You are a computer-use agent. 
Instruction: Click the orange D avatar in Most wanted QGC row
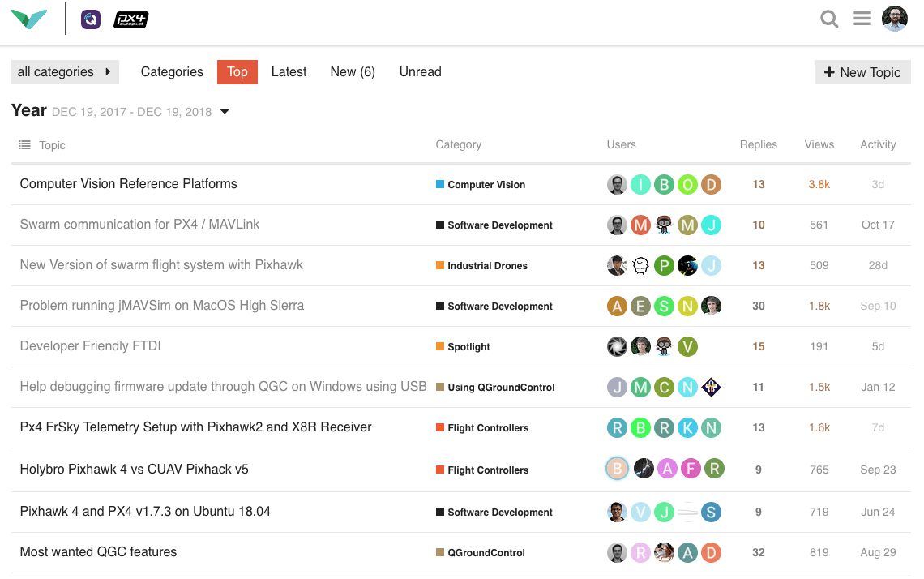711,553
